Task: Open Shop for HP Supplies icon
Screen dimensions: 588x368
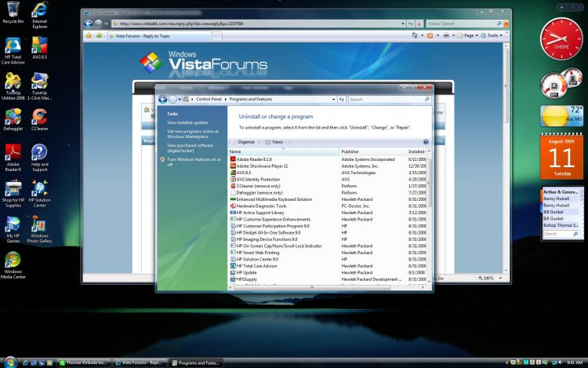Action: click(13, 194)
